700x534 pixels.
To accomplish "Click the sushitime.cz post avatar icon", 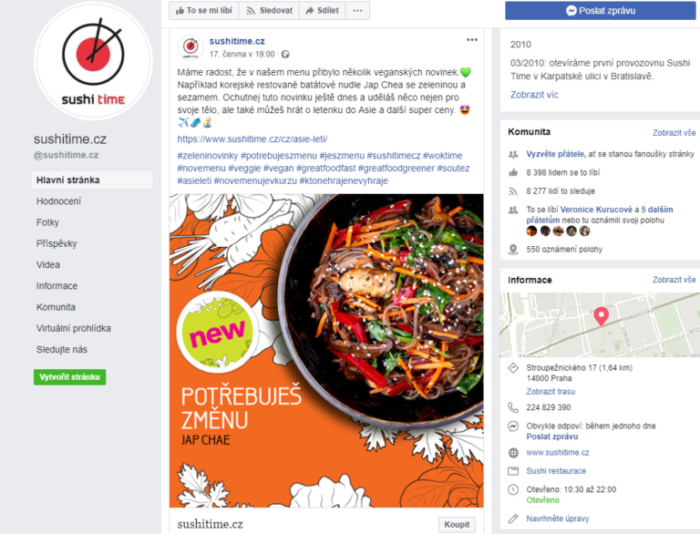I will [x=191, y=46].
